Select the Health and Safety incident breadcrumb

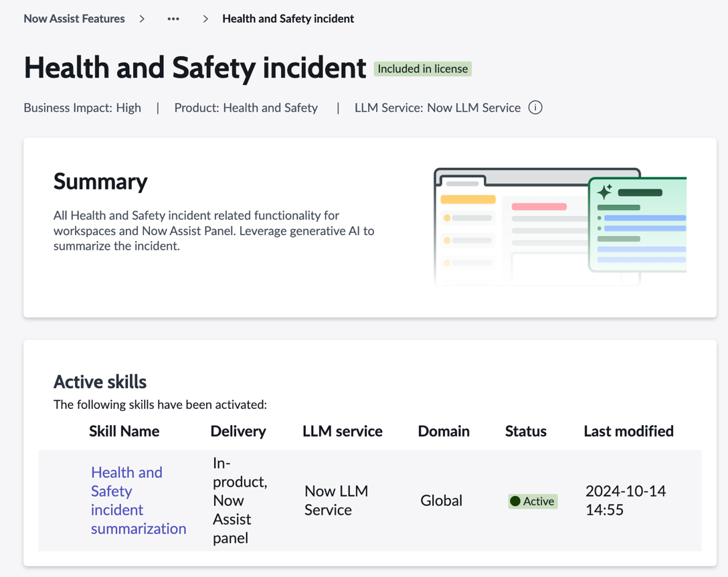(x=288, y=19)
